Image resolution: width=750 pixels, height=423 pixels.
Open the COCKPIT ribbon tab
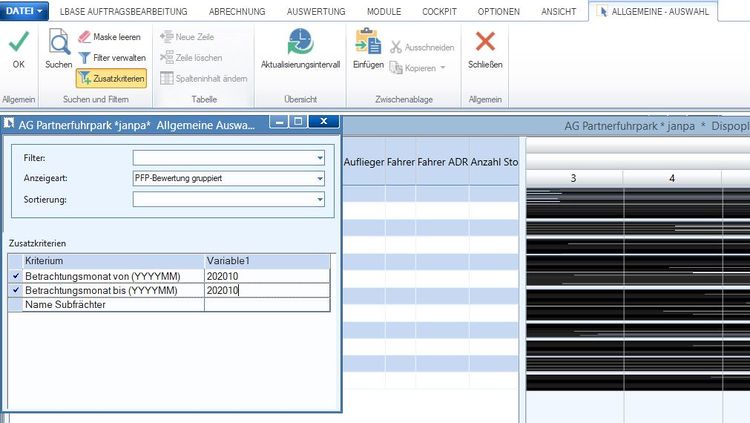(439, 11)
